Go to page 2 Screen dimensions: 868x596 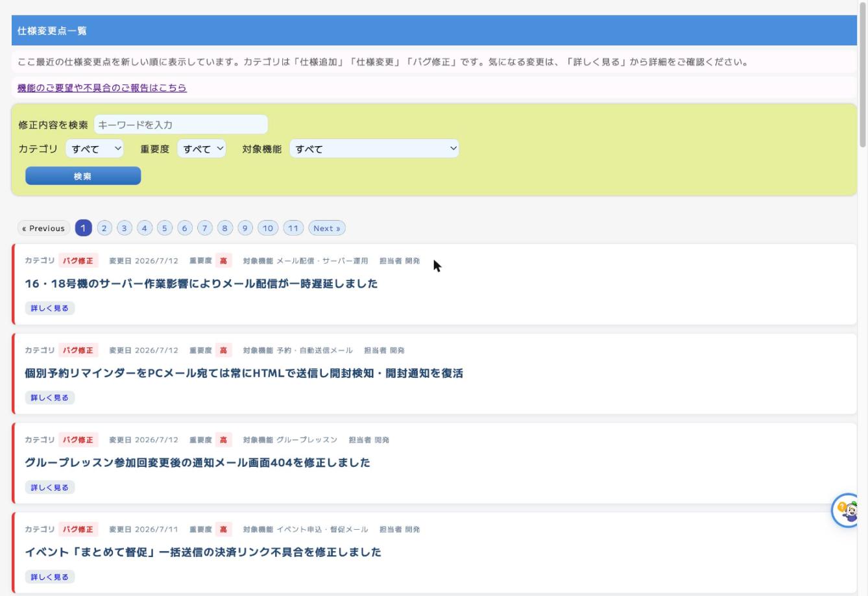pos(104,228)
